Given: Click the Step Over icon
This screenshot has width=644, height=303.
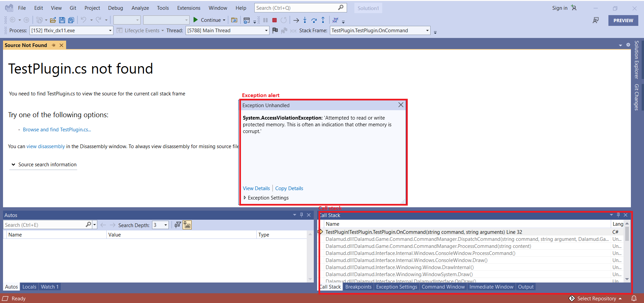Looking at the screenshot, I should pos(314,20).
